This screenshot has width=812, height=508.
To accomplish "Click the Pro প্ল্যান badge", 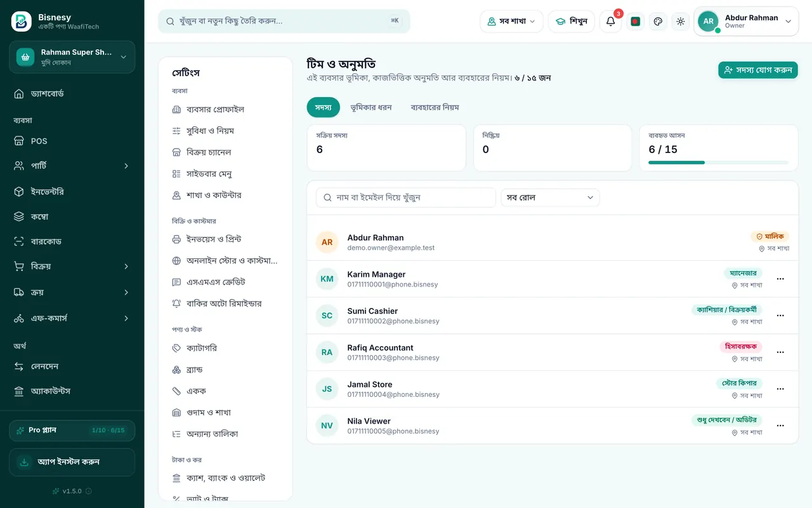I will [x=72, y=431].
